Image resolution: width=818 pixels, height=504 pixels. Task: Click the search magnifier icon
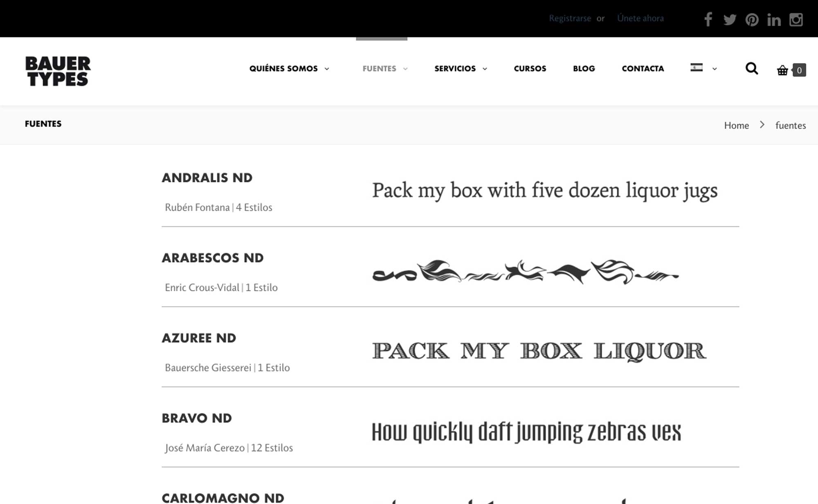(752, 69)
